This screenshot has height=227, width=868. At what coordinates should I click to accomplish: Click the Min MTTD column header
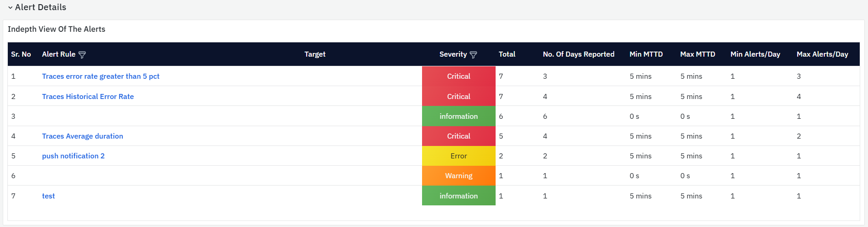click(x=646, y=54)
